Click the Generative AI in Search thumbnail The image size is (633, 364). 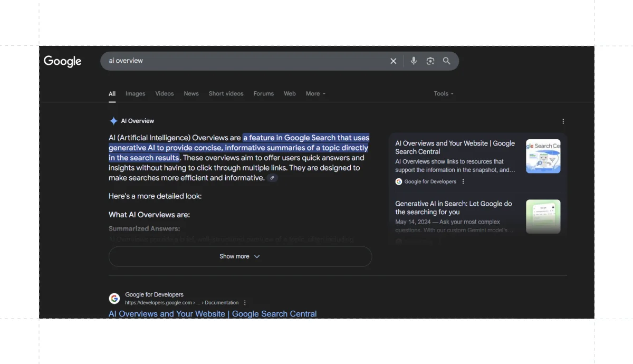[543, 216]
